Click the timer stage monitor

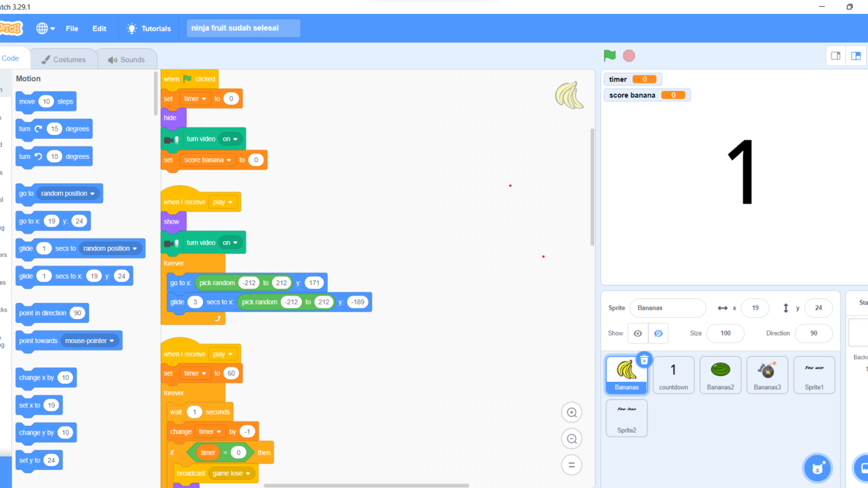(x=632, y=79)
